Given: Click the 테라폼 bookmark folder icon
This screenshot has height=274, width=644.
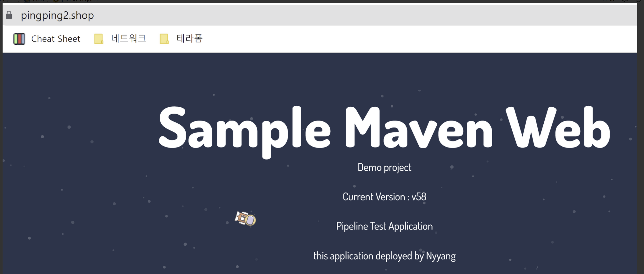Looking at the screenshot, I should click(164, 39).
